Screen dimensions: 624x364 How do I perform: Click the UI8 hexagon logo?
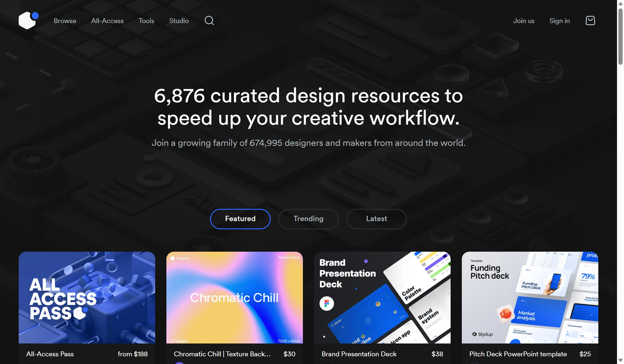tap(28, 21)
